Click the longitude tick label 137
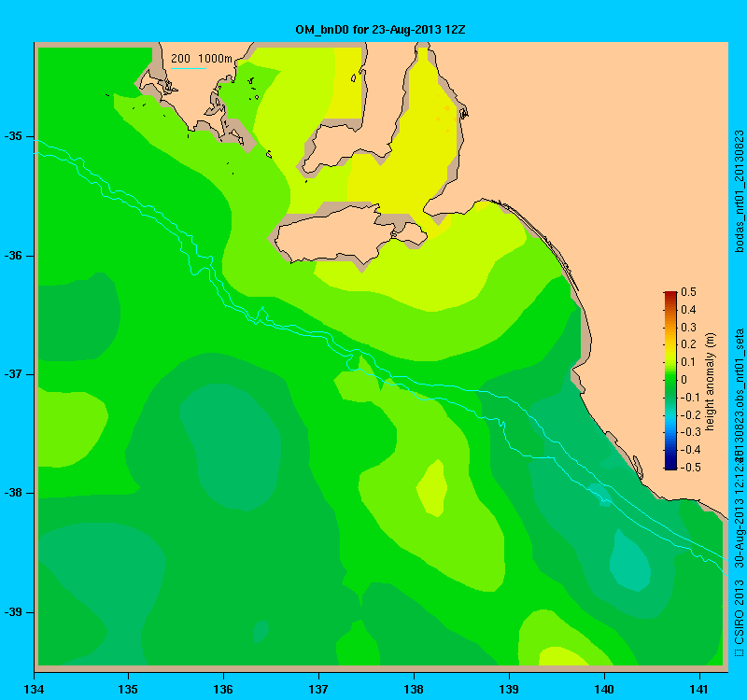Viewport: 747px width, 700px height. (318, 689)
